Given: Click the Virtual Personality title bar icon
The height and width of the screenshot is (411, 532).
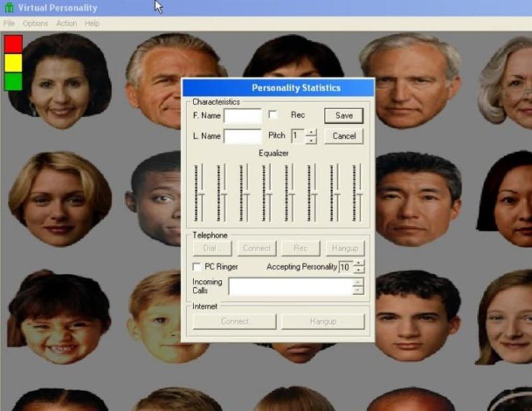Looking at the screenshot, I should tap(8, 7).
